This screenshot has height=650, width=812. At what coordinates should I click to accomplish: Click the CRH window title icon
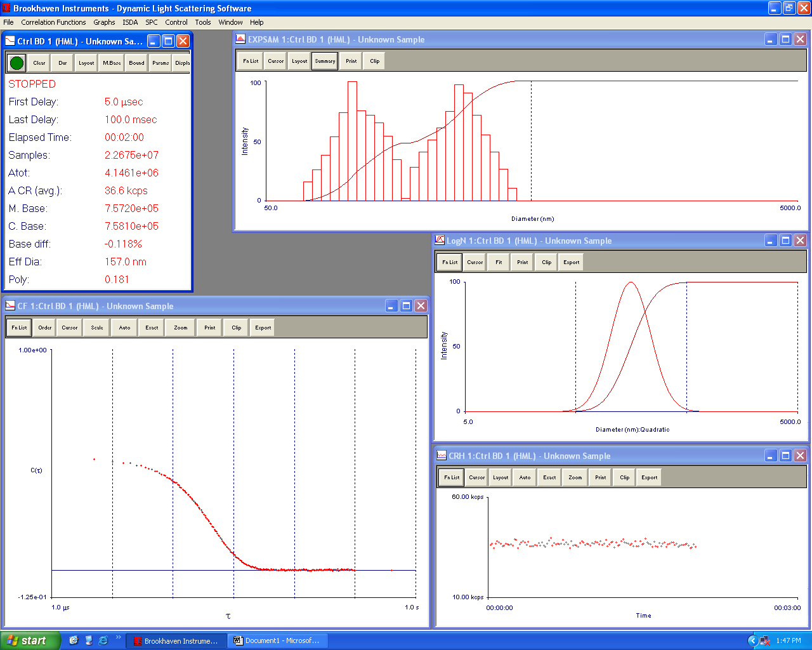pyautogui.click(x=442, y=456)
